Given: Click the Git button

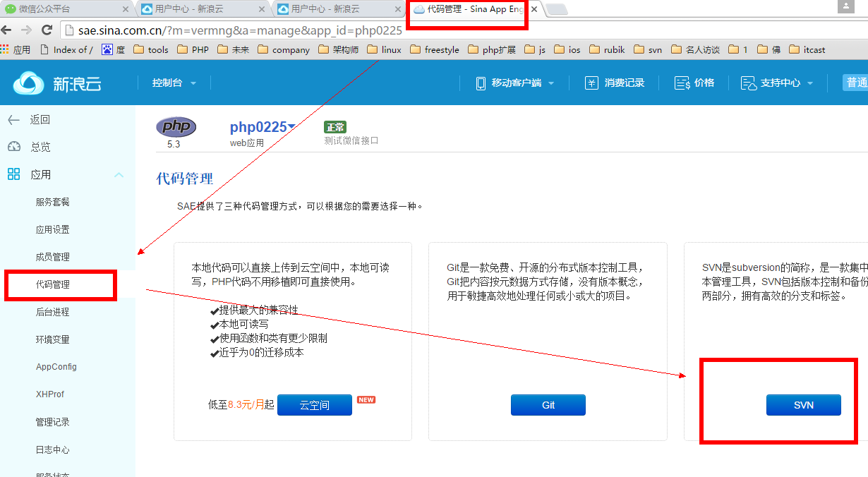Looking at the screenshot, I should tap(548, 405).
